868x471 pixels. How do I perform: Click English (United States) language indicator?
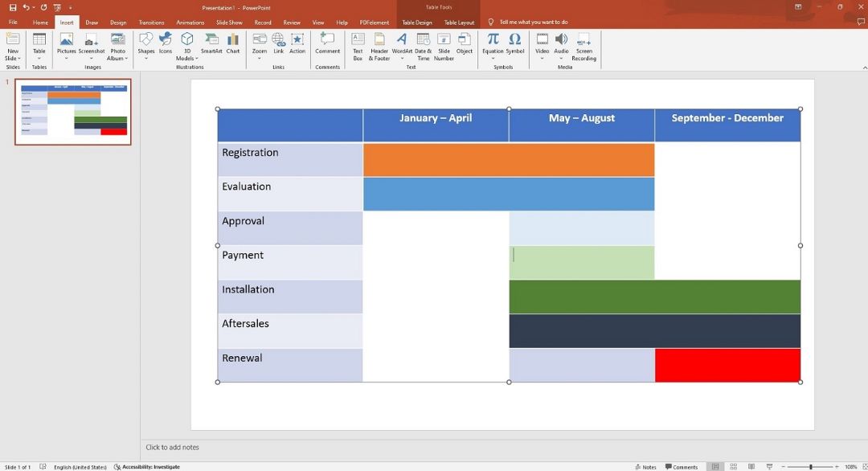(x=80, y=467)
